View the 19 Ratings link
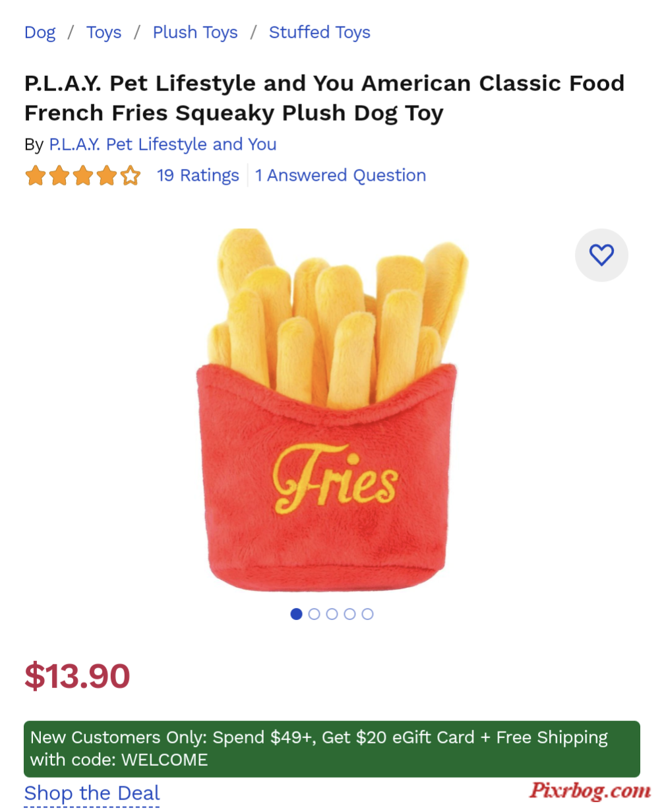The image size is (664, 812). tap(198, 175)
